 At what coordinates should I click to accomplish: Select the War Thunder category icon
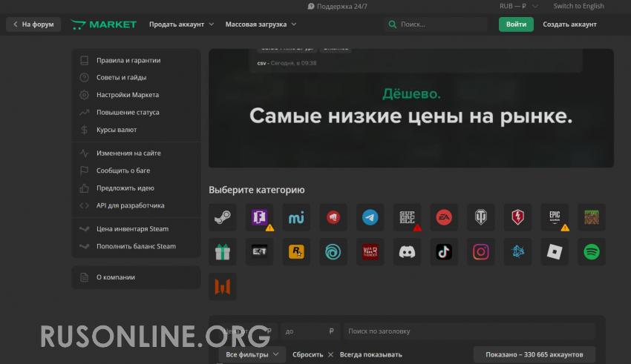(x=370, y=252)
